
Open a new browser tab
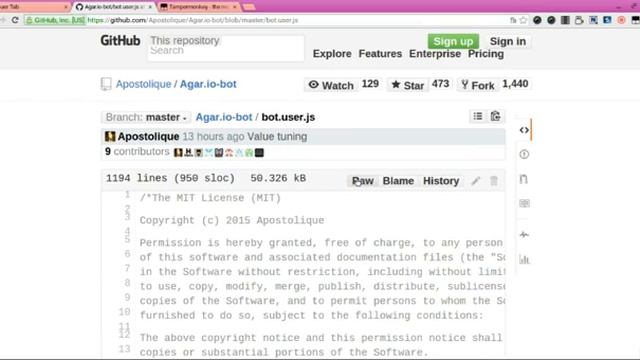pos(249,7)
